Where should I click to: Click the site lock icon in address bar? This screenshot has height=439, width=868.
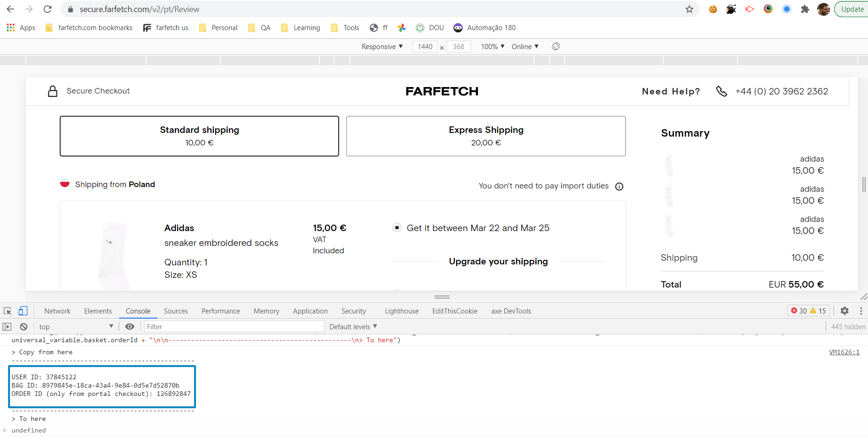tap(70, 9)
